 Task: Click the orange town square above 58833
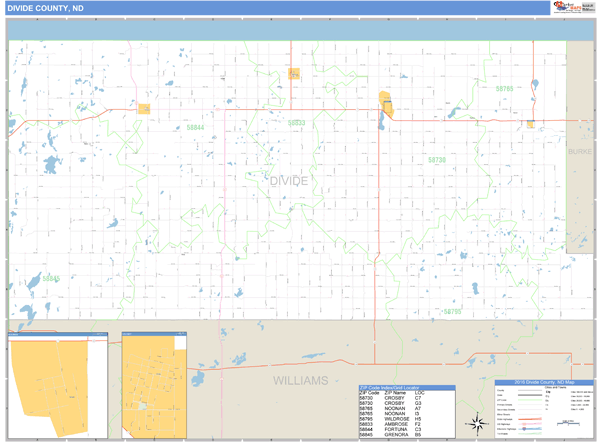[294, 73]
